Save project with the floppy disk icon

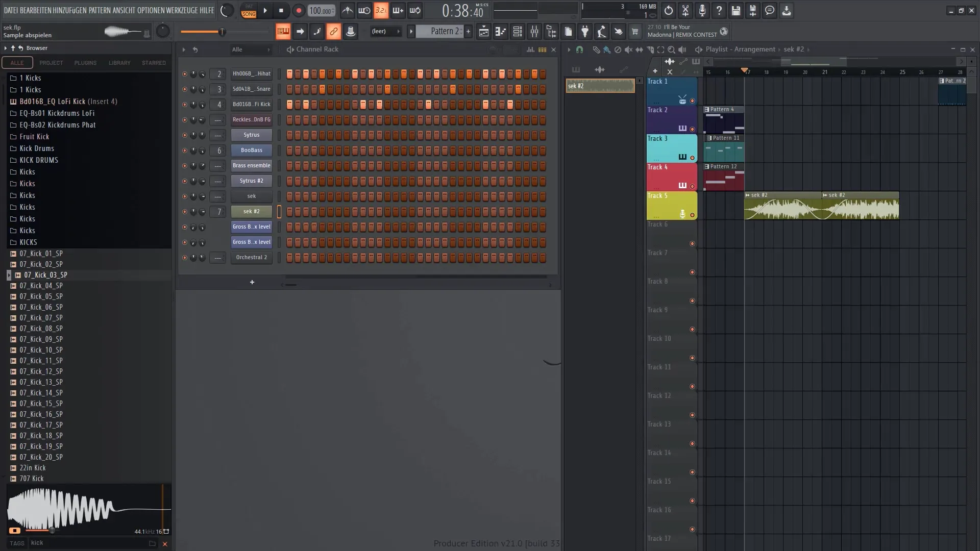click(x=736, y=10)
